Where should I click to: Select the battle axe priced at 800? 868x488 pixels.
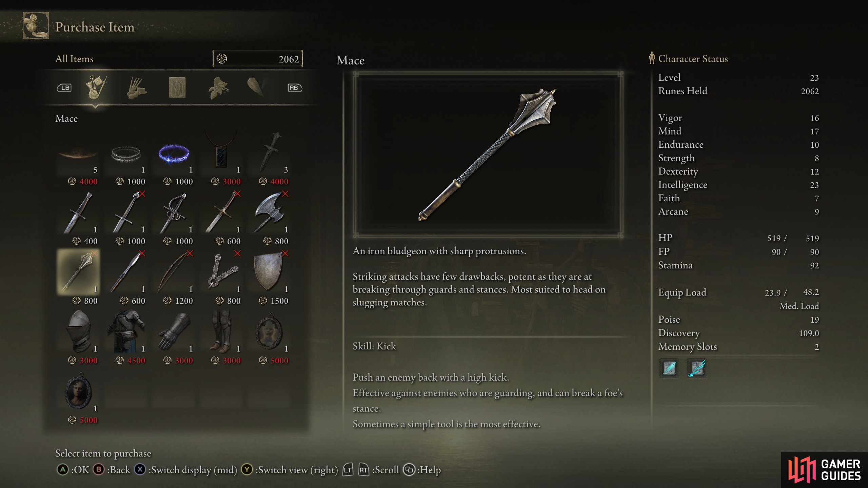270,218
